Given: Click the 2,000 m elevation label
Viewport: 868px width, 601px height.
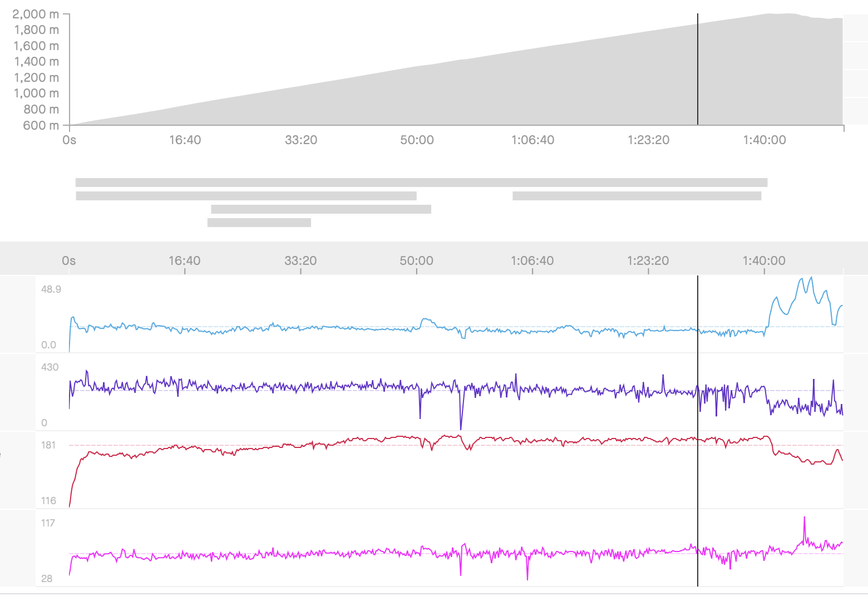Looking at the screenshot, I should point(36,14).
